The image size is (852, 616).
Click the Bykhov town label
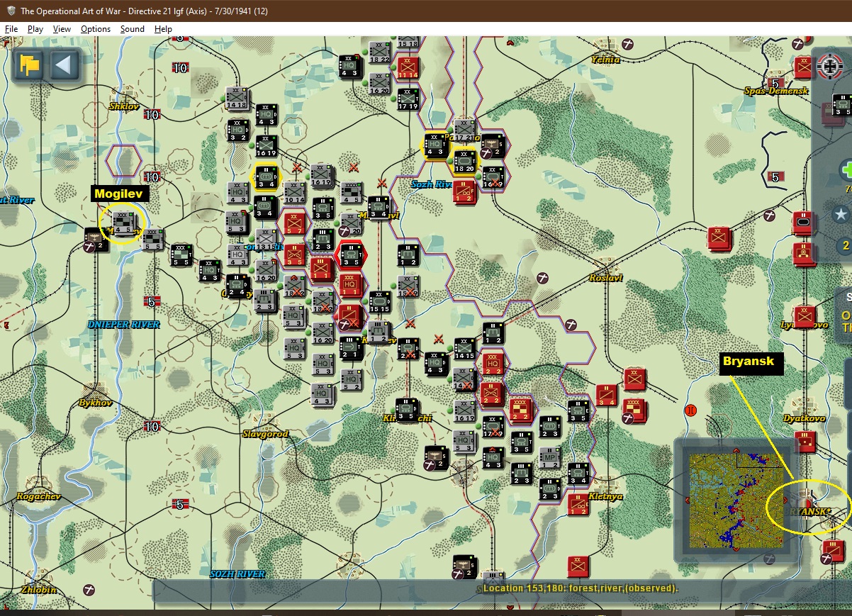(96, 403)
